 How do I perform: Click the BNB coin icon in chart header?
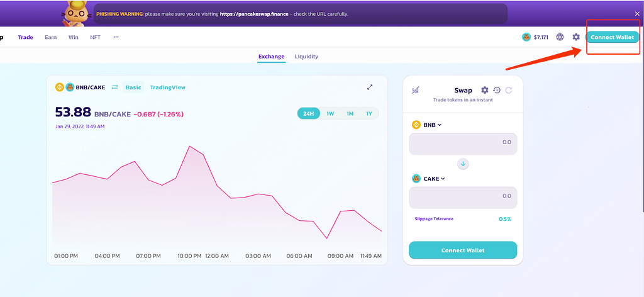click(x=60, y=87)
